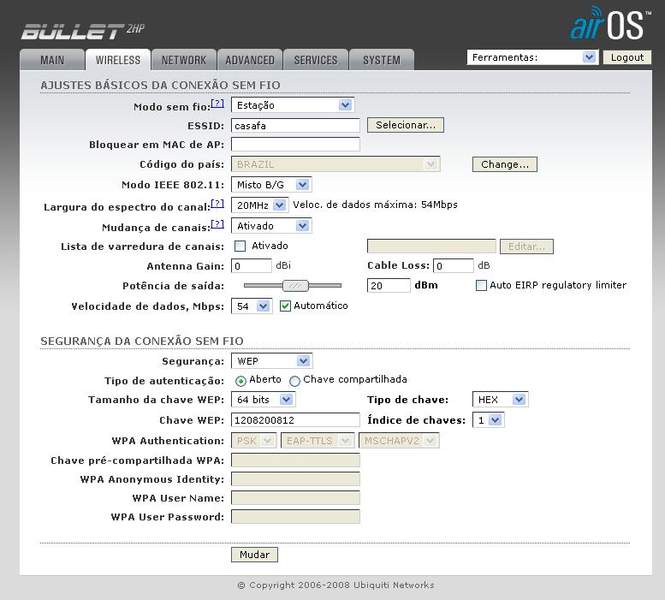Uncheck the Automático data rate checkbox

(x=285, y=306)
